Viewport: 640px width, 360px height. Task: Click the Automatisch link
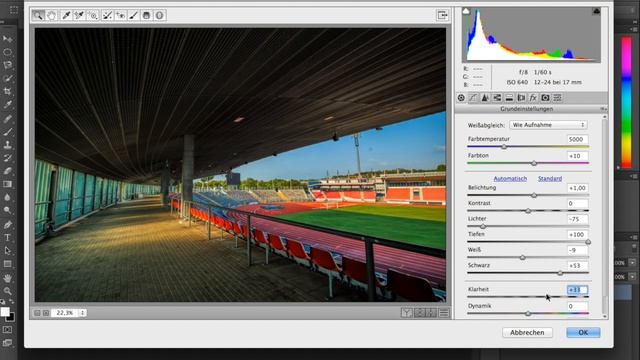coord(510,179)
